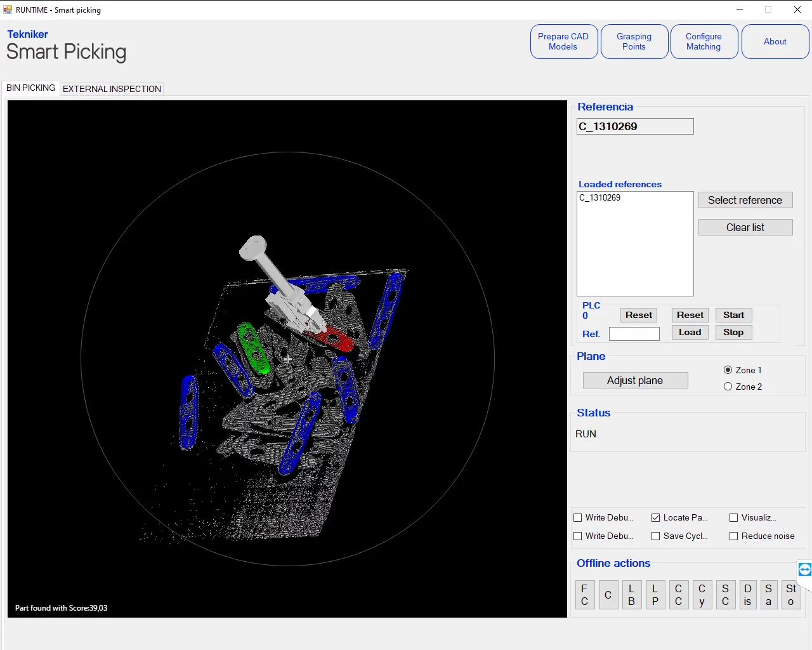Switch to the EXTERNAL INSPECTION tab
The height and width of the screenshot is (650, 812).
coord(112,89)
